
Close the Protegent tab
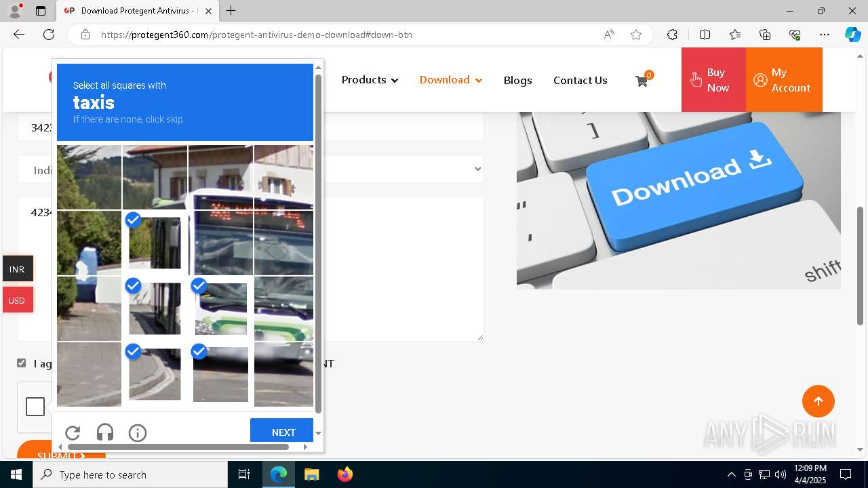pyautogui.click(x=209, y=11)
